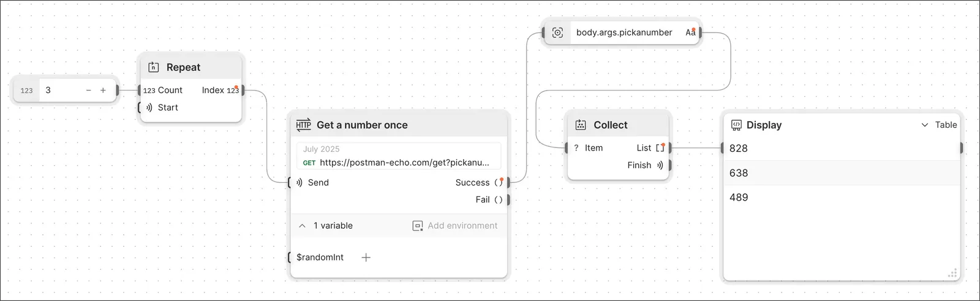The image size is (980, 301).
Task: Click the Aa text type icon
Action: [x=690, y=32]
